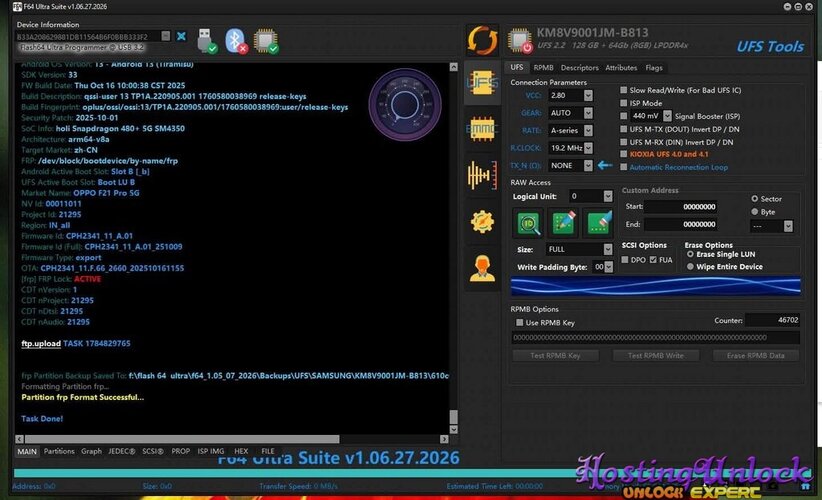Viewport: 822px width, 500px height.
Task: Open the user account sidebar icon
Action: click(x=482, y=268)
